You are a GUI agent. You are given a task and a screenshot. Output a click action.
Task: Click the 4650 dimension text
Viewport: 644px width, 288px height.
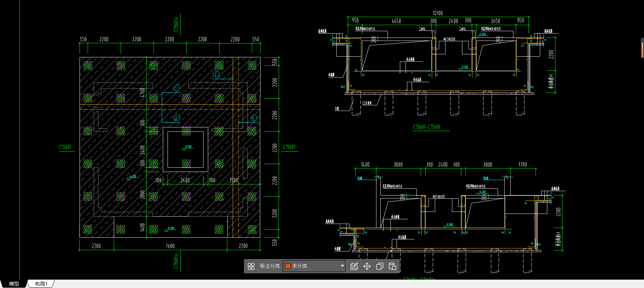(x=396, y=21)
